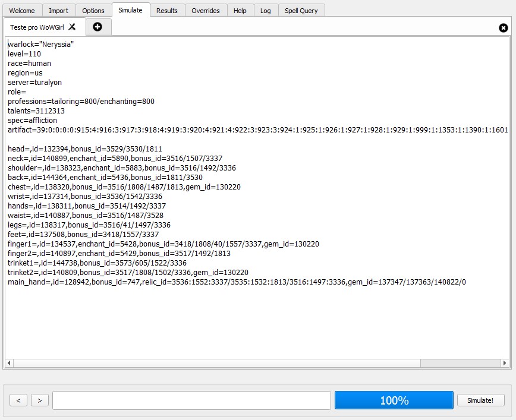Screen dimensions: 516x420
Task: Open the Overrides tab
Action: 205,11
